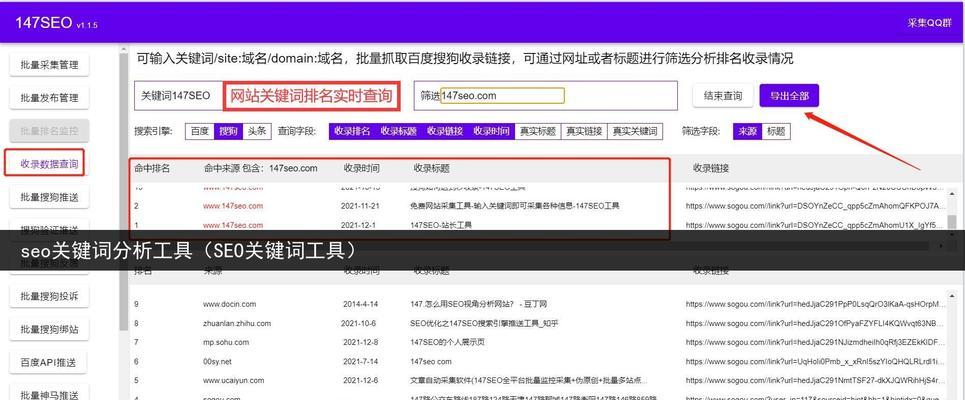Screen dimensions: 965x400
Task: Toggle 真实标题 query field
Action: point(538,131)
